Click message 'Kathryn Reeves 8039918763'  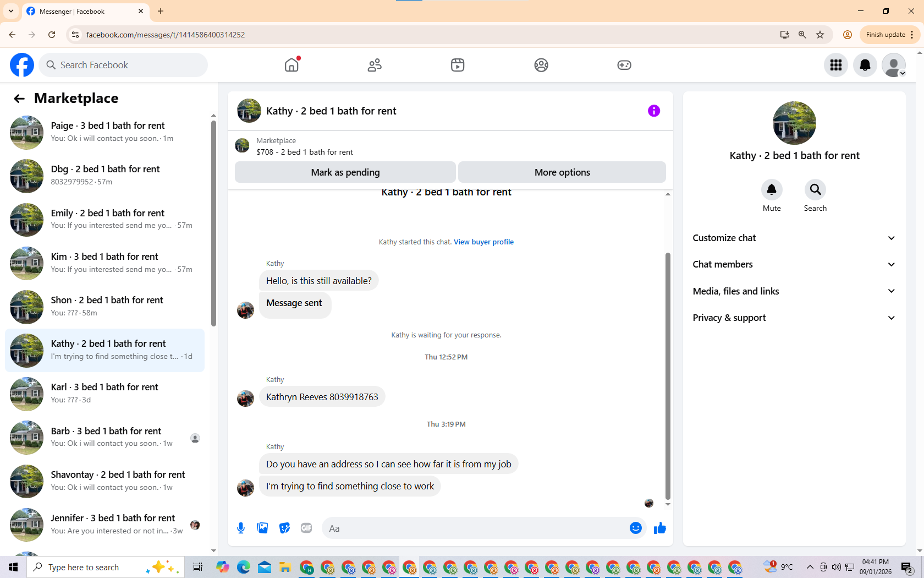322,397
